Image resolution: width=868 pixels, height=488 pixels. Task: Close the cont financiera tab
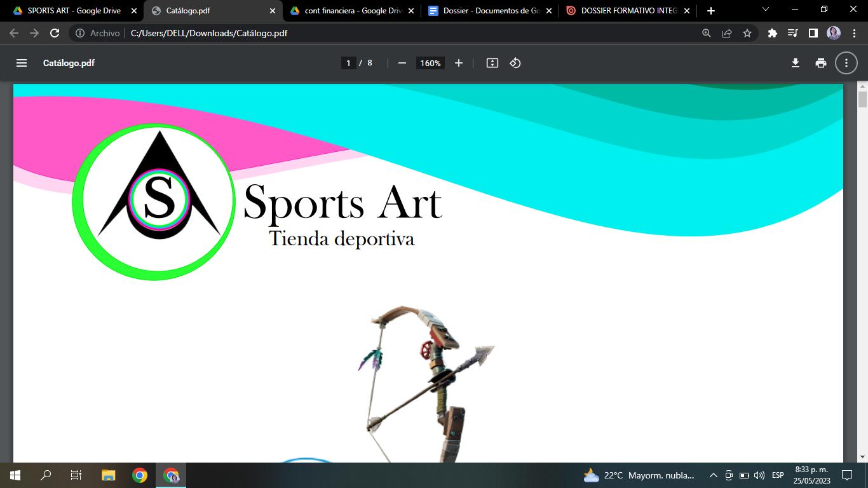pos(411,11)
